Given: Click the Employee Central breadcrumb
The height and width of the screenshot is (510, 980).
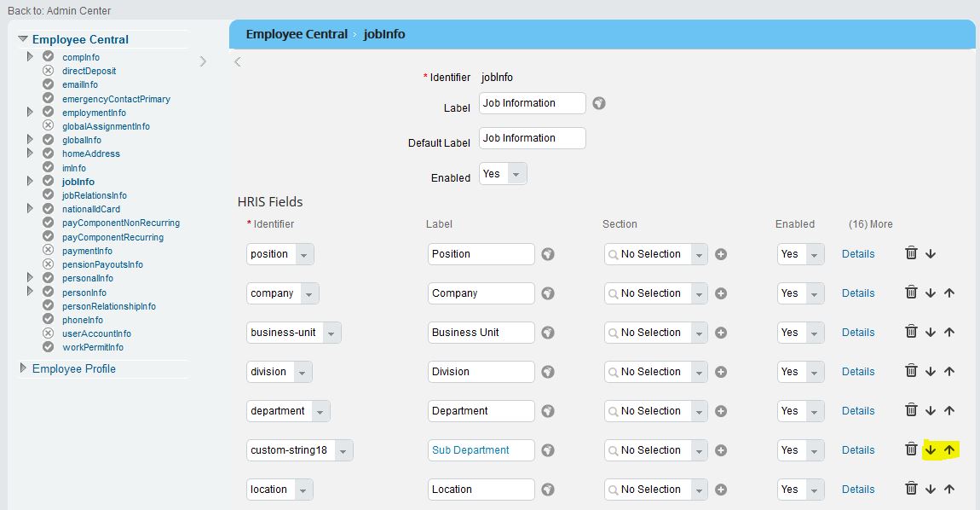Looking at the screenshot, I should pos(297,34).
